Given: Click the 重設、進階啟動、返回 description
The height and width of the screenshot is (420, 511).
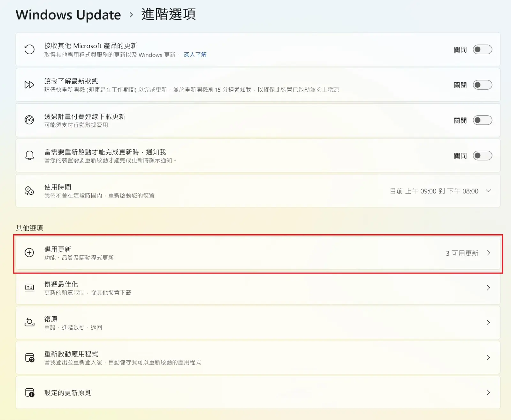Looking at the screenshot, I should [73, 327].
